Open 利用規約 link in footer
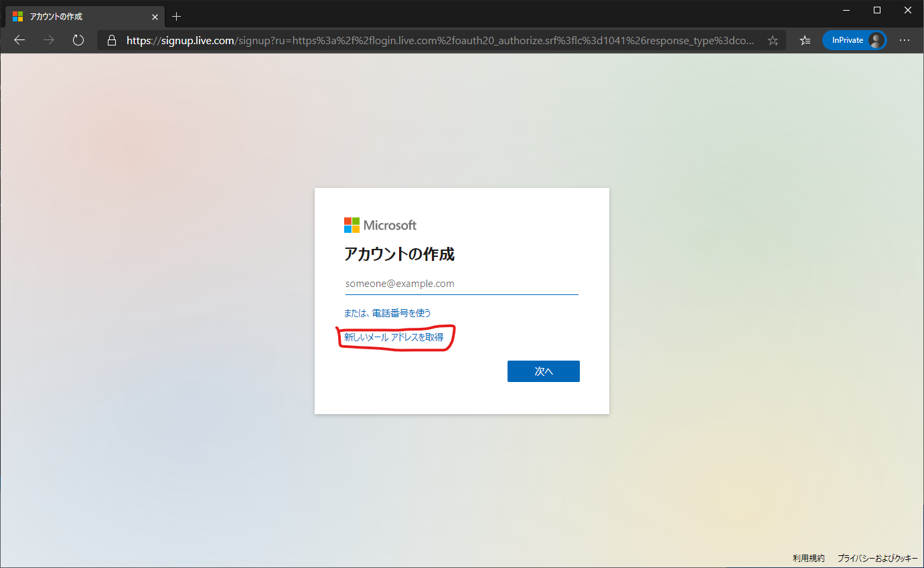The width and height of the screenshot is (924, 568). (809, 558)
